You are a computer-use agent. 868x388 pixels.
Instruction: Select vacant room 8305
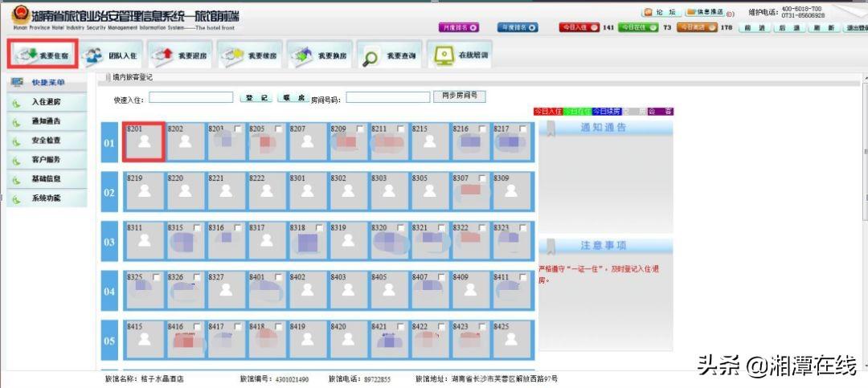click(429, 191)
